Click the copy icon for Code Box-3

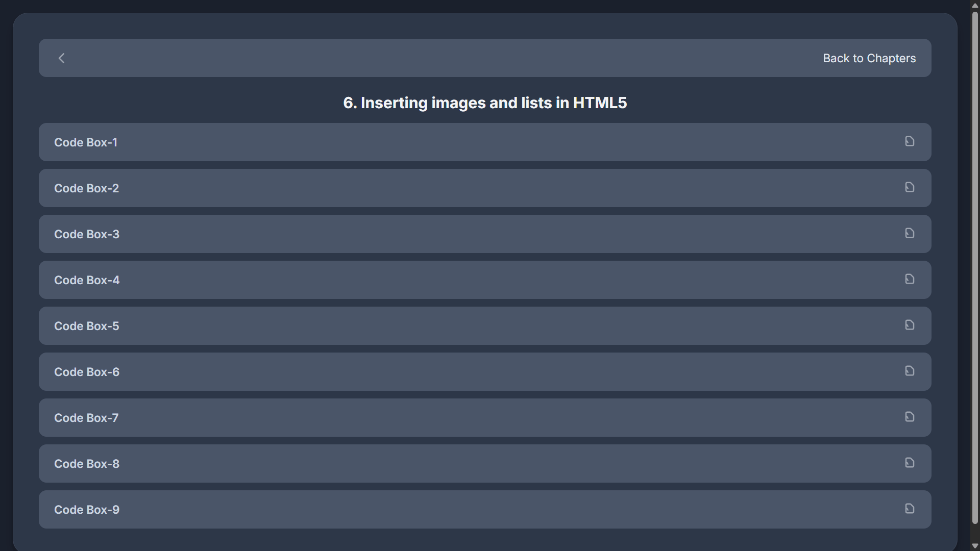coord(910,233)
